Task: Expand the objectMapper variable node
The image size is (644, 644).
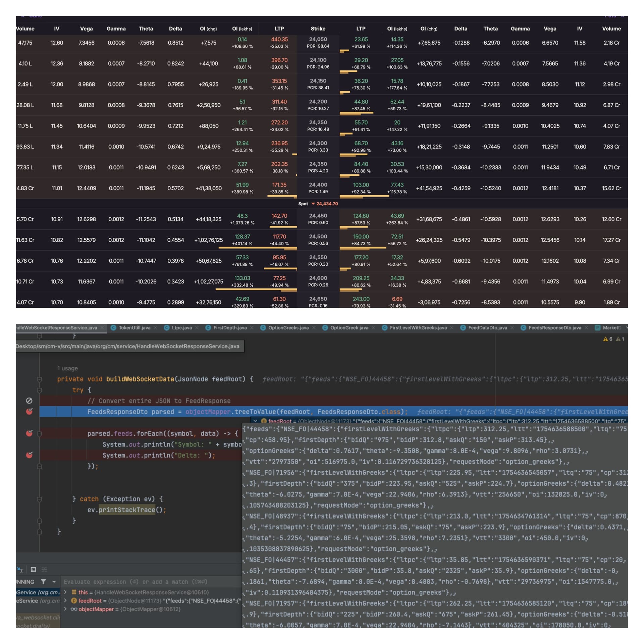Action: click(x=66, y=609)
